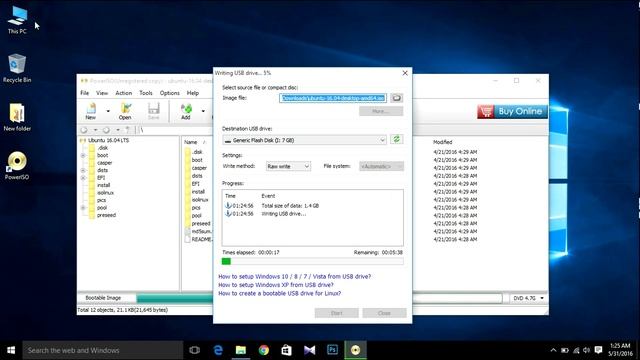The image size is (640, 360).
Task: Click the Windows Start button
Action: [11, 350]
